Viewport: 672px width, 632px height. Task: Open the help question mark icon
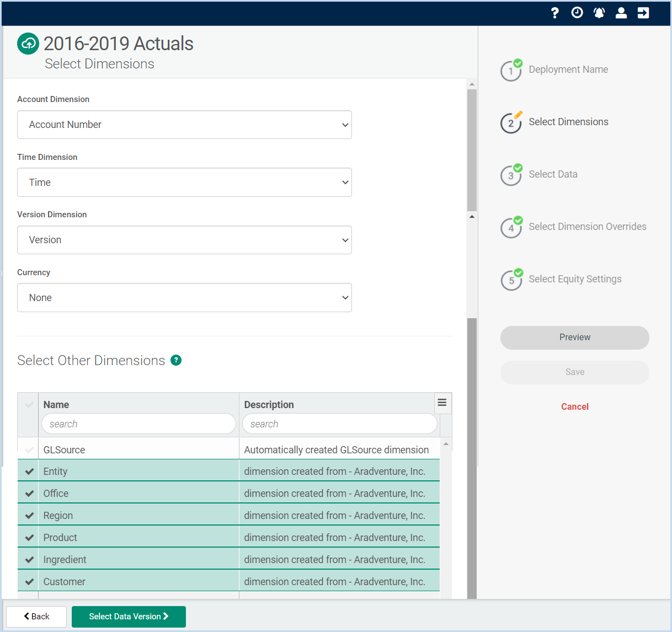click(555, 13)
